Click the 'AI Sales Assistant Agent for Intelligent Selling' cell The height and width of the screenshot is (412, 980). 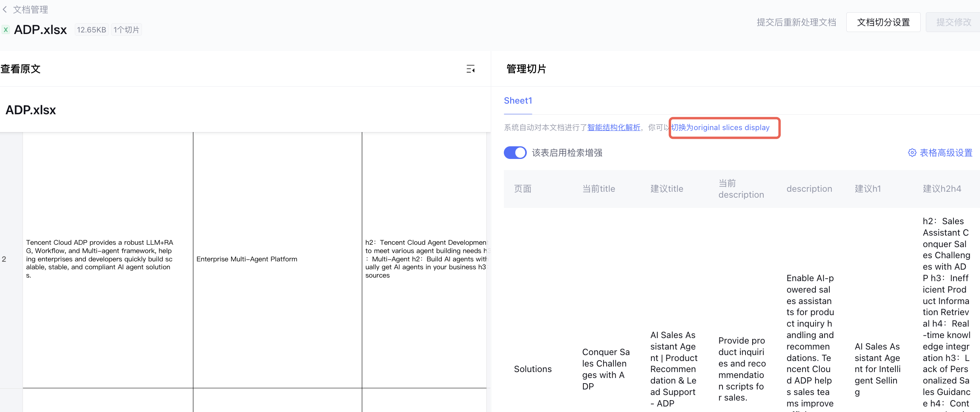tap(878, 369)
